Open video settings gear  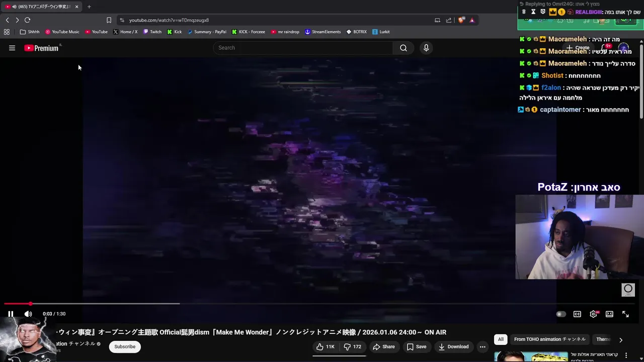pyautogui.click(x=594, y=314)
